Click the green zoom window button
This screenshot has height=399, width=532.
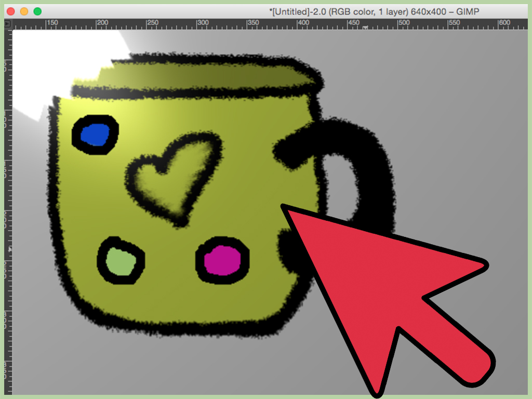click(37, 11)
